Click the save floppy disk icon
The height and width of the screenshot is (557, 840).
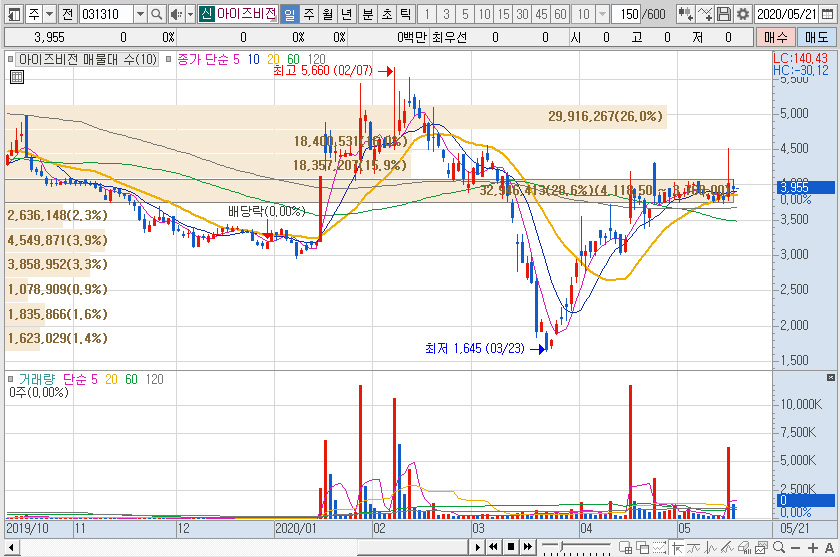point(724,14)
